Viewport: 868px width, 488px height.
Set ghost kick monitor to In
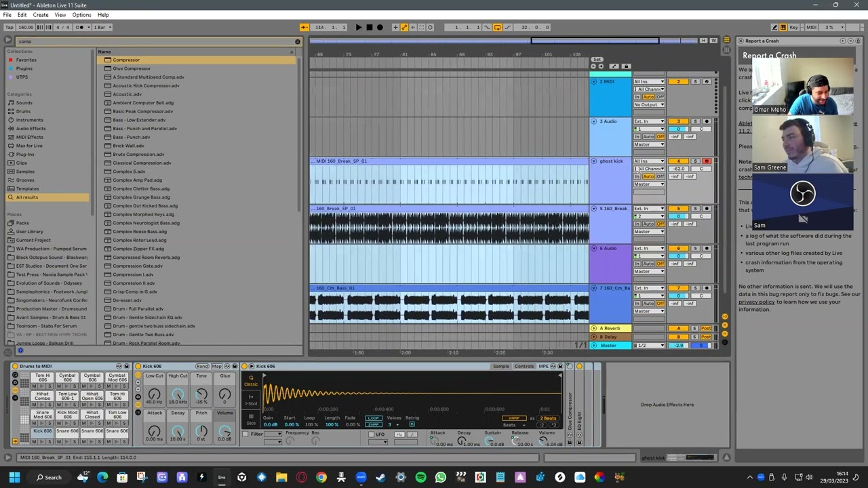(x=637, y=177)
